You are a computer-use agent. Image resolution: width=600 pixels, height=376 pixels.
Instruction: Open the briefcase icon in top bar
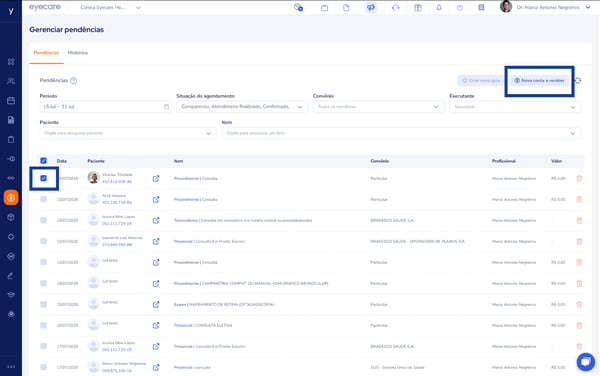point(324,8)
